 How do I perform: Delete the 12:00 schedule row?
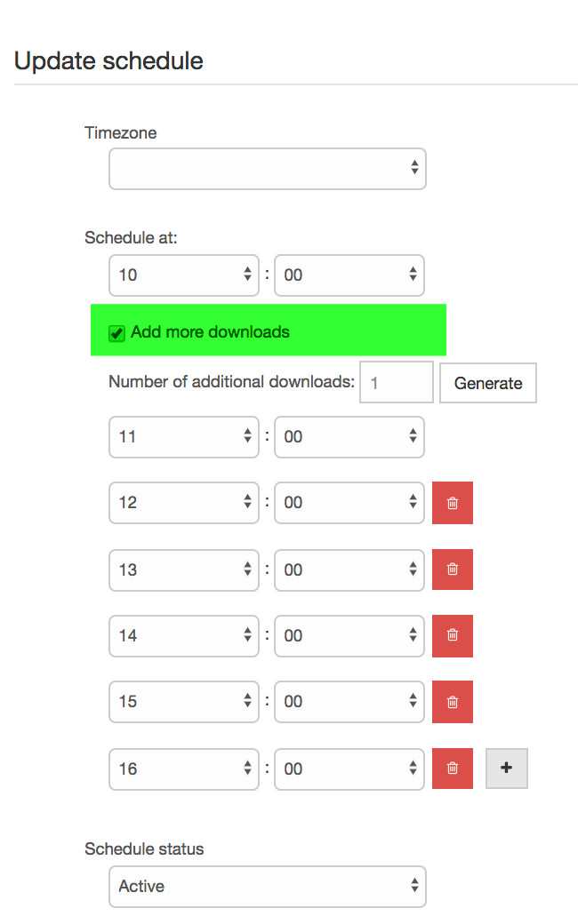point(453,503)
